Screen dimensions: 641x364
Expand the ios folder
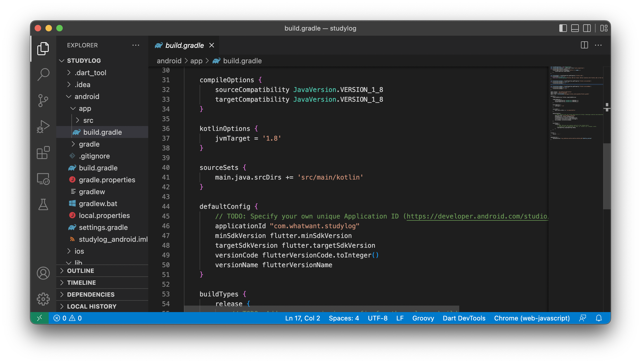79,251
